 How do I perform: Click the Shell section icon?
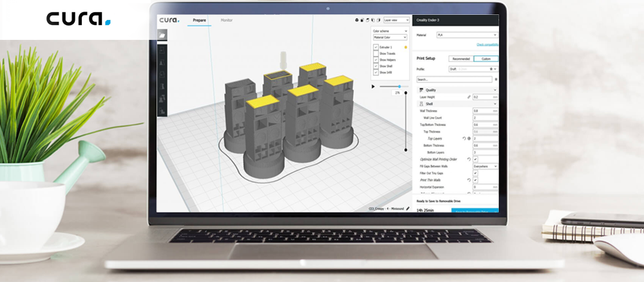421,104
